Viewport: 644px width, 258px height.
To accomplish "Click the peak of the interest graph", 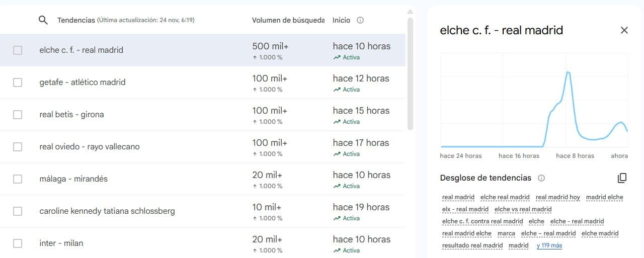I will coord(568,72).
